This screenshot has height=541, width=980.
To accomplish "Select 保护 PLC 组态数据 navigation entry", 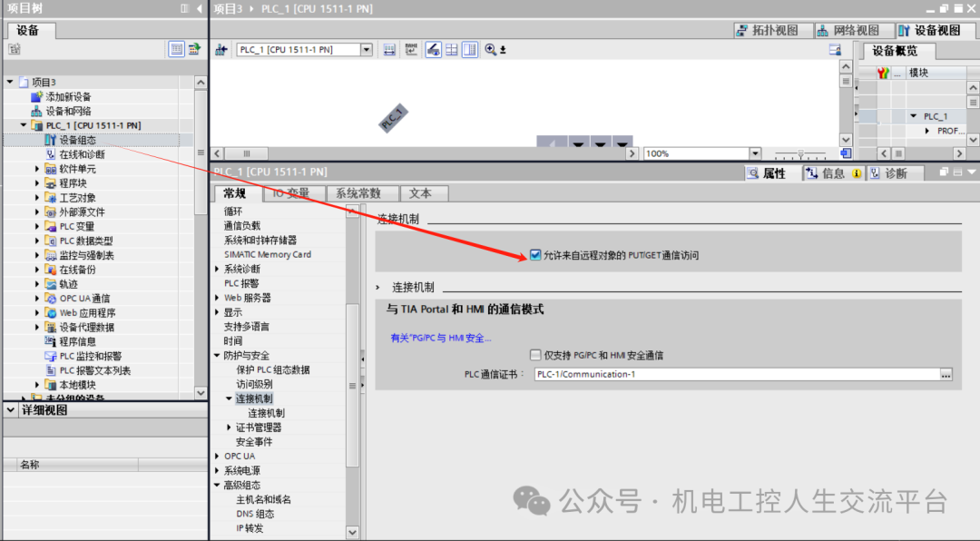I will [273, 369].
